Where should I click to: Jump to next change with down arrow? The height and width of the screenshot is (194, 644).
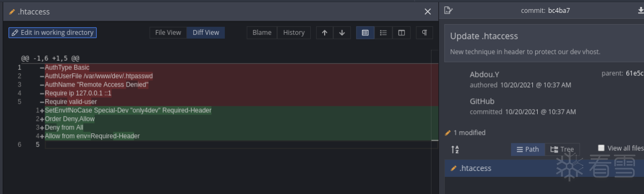click(342, 33)
